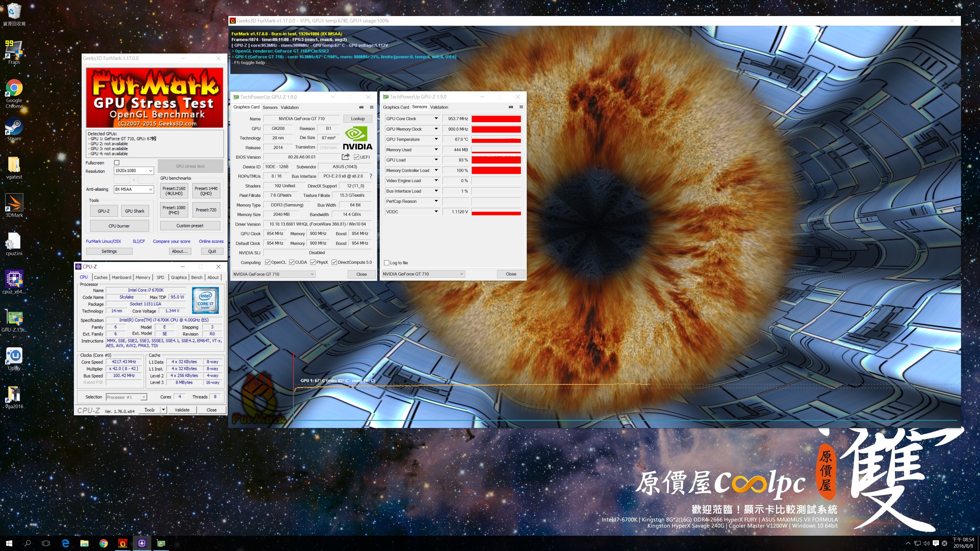Viewport: 980px width, 551px height.
Task: Open the CPU-Z Processor #1 selection dropdown
Action: click(126, 397)
